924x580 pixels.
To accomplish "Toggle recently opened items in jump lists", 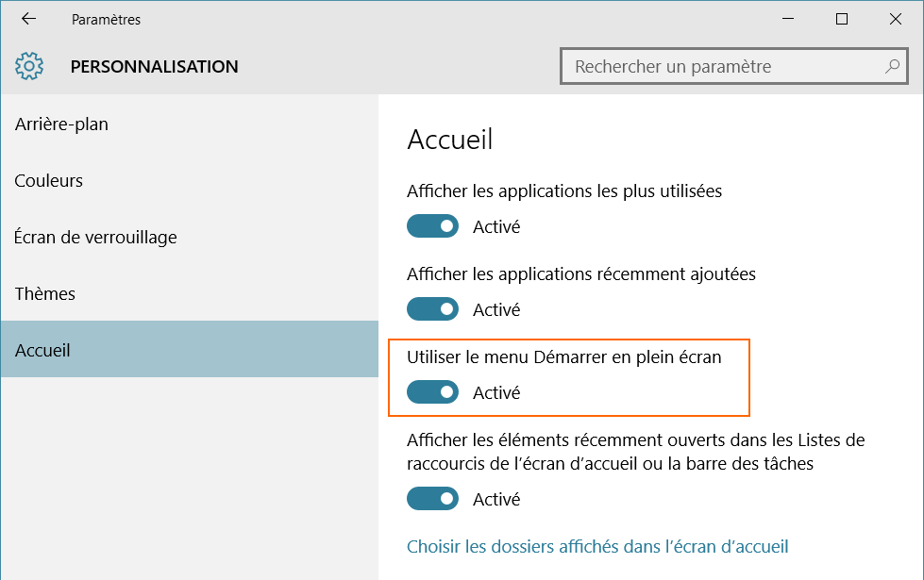I will coord(432,499).
